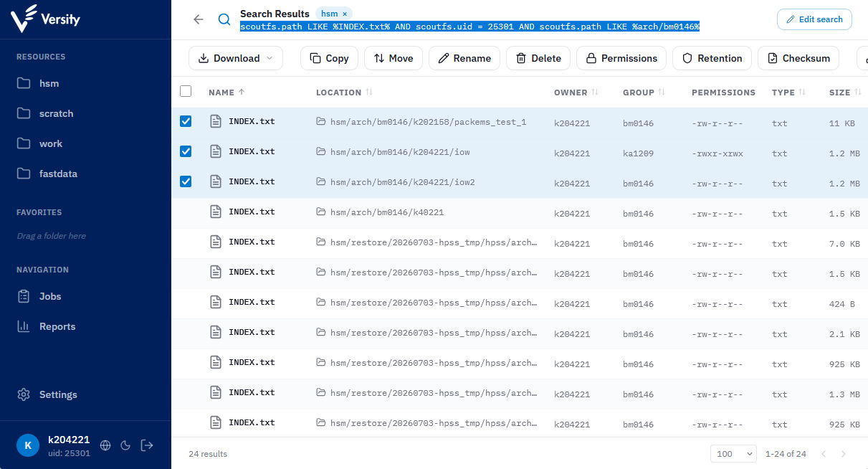
Task: Click the 24 results label
Action: [x=208, y=454]
